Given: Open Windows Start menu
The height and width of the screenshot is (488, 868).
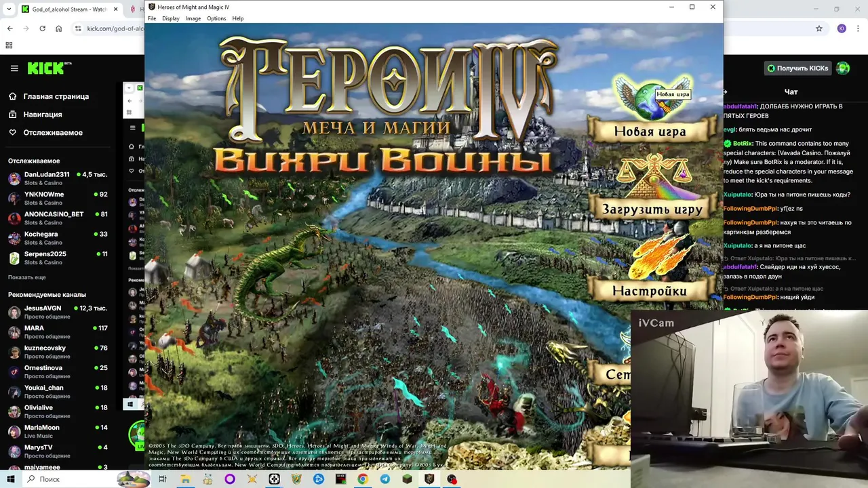Looking at the screenshot, I should (x=10, y=479).
